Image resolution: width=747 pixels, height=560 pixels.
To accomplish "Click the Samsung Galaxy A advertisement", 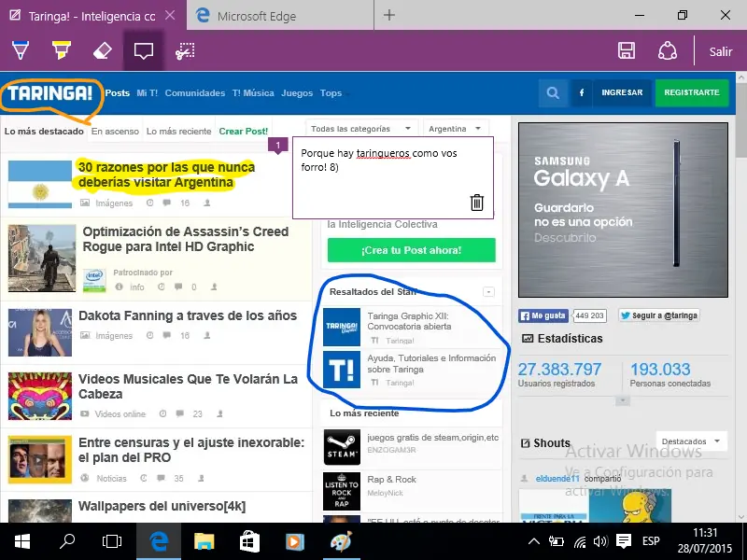I will click(623, 210).
